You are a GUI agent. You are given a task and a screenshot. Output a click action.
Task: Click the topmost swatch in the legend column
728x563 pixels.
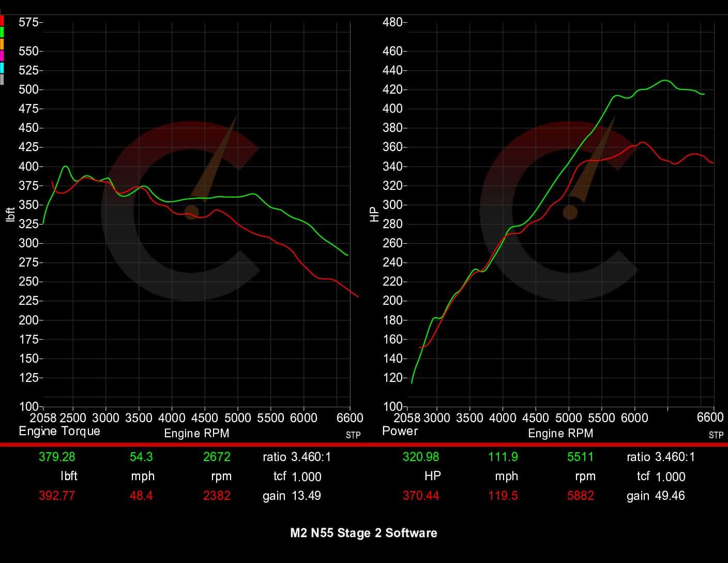pyautogui.click(x=2, y=21)
